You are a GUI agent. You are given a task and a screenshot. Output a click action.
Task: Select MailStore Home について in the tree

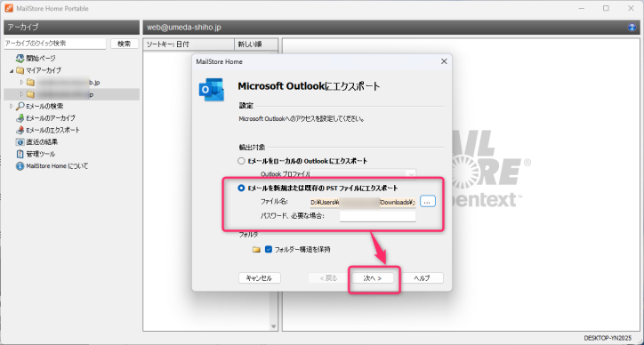click(x=57, y=166)
